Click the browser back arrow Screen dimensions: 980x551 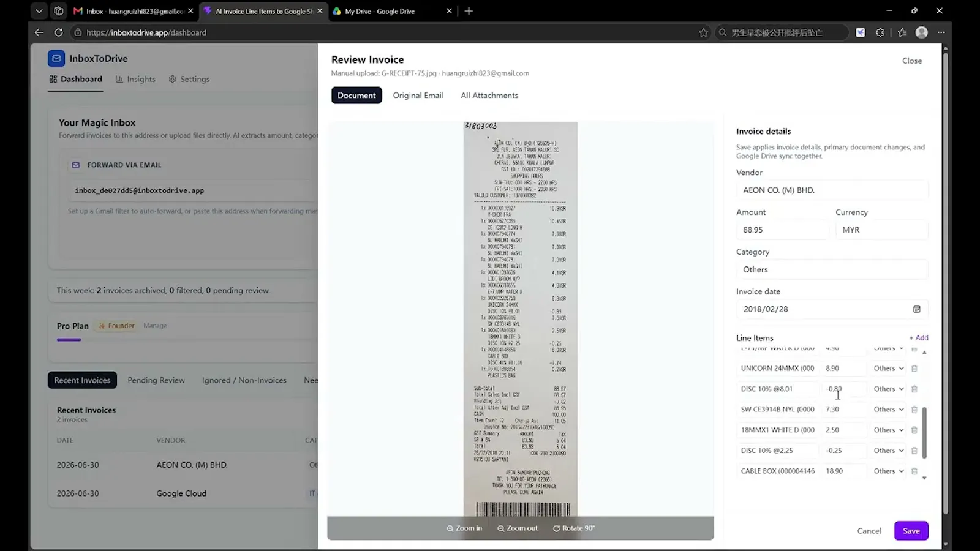click(39, 32)
